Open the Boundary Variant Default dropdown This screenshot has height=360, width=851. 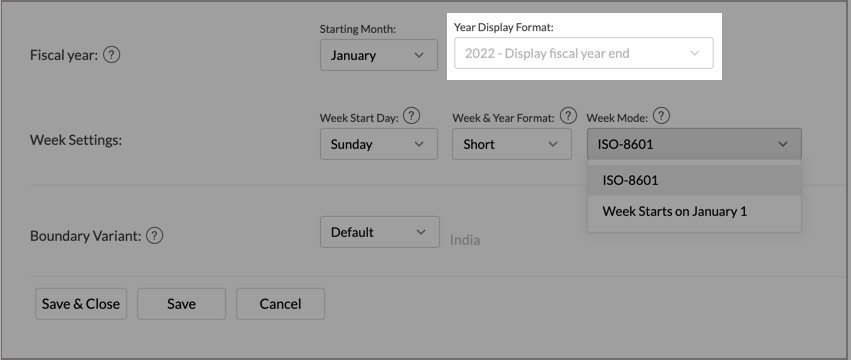click(380, 232)
